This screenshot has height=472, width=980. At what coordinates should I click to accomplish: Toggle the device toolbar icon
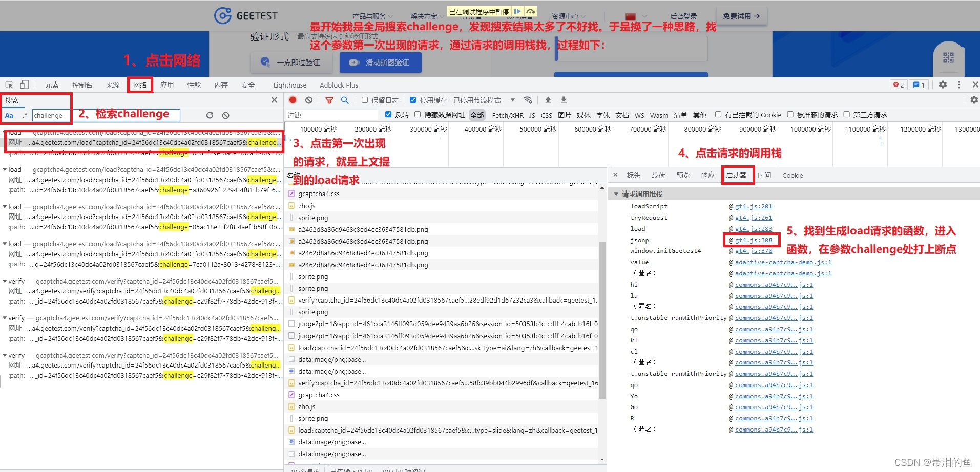pyautogui.click(x=25, y=85)
